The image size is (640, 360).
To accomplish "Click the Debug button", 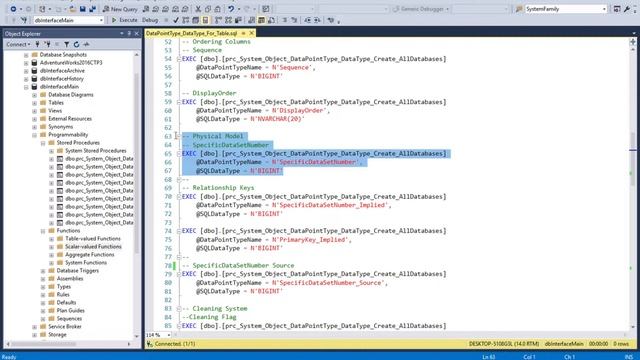I will (150, 20).
